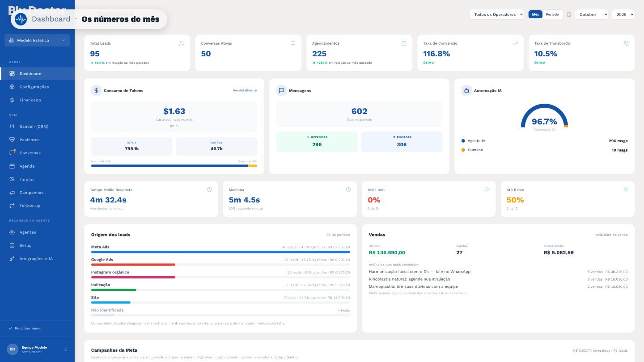Click the Agenda calendar icon
Viewport: 644px width, 362px height.
coord(12,166)
